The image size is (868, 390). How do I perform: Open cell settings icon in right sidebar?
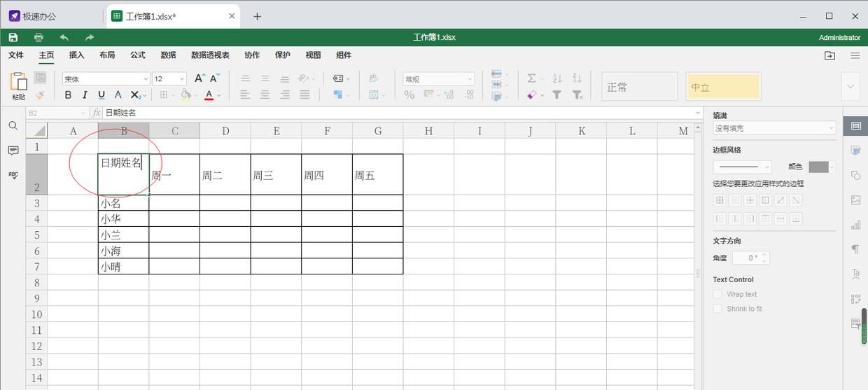(x=855, y=126)
